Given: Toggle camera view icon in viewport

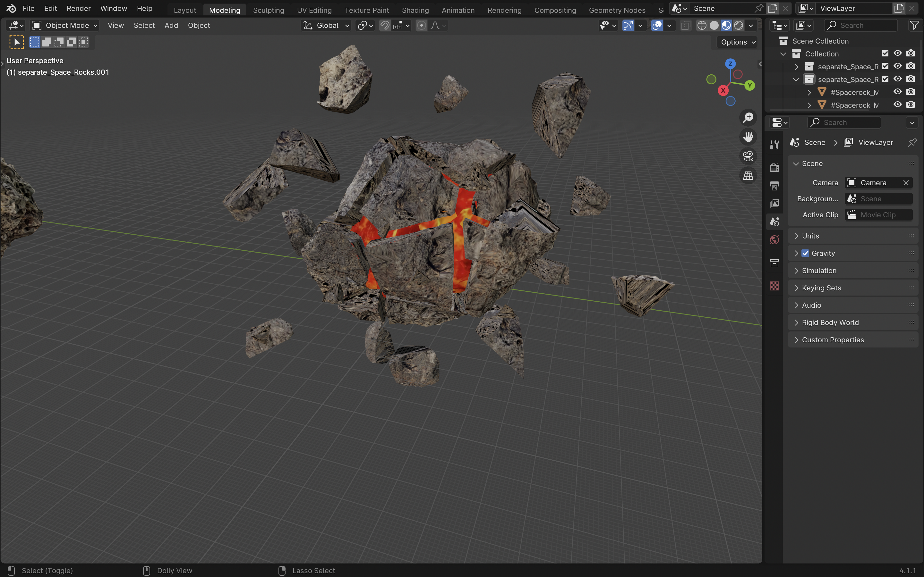Looking at the screenshot, I should point(748,156).
